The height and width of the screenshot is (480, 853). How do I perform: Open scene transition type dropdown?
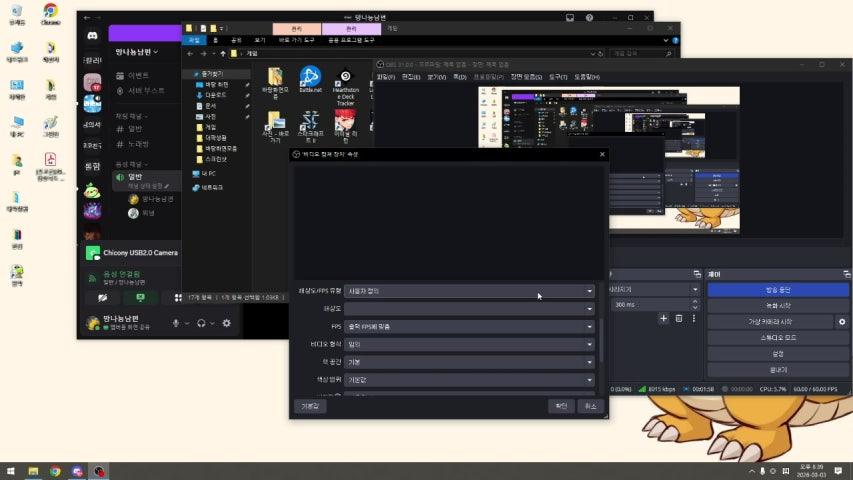(654, 290)
